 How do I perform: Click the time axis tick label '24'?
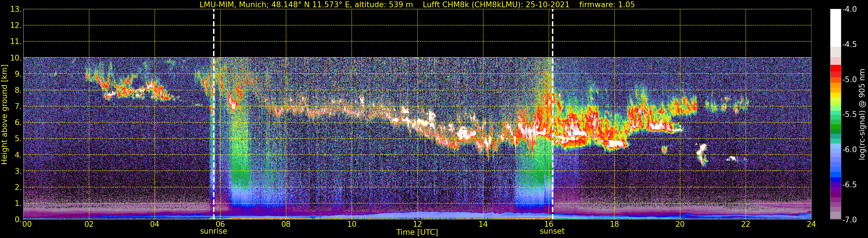811,224
